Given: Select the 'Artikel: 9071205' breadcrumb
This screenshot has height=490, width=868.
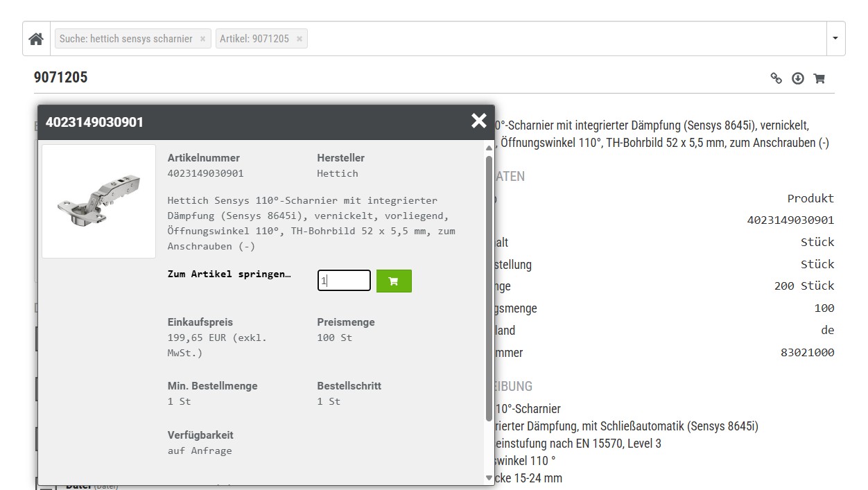Looking at the screenshot, I should point(254,39).
